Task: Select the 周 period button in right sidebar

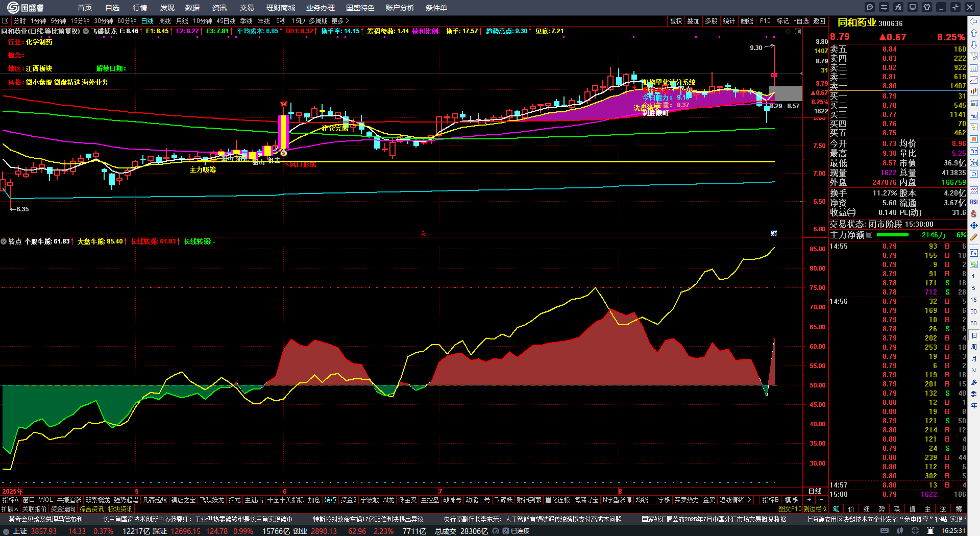Action: pyautogui.click(x=974, y=347)
